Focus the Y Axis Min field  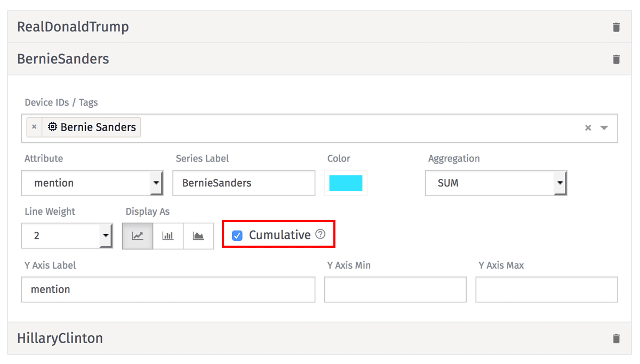coord(395,289)
